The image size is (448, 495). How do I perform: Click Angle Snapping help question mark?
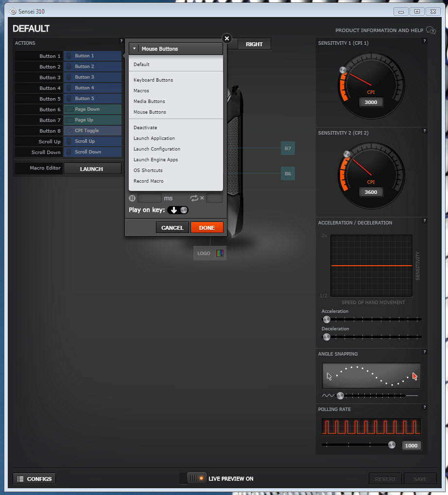[424, 352]
